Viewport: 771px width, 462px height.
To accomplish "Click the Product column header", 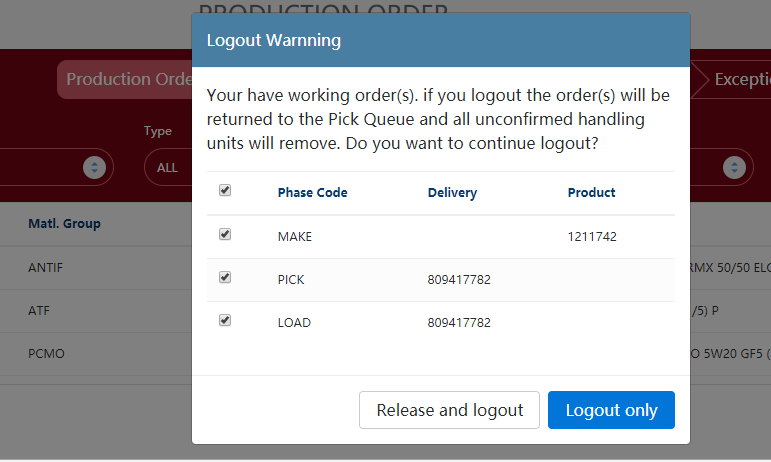I will (591, 192).
